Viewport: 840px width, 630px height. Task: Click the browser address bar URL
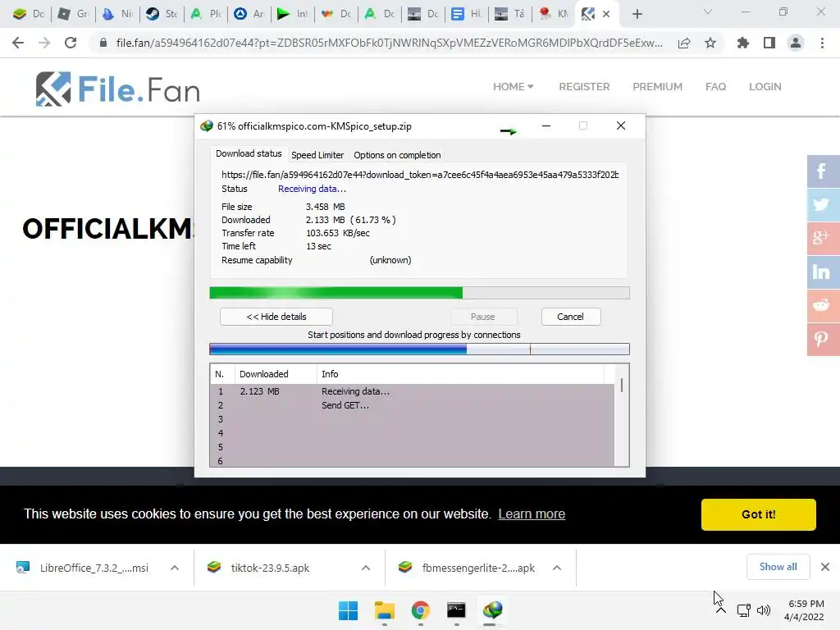click(390, 43)
